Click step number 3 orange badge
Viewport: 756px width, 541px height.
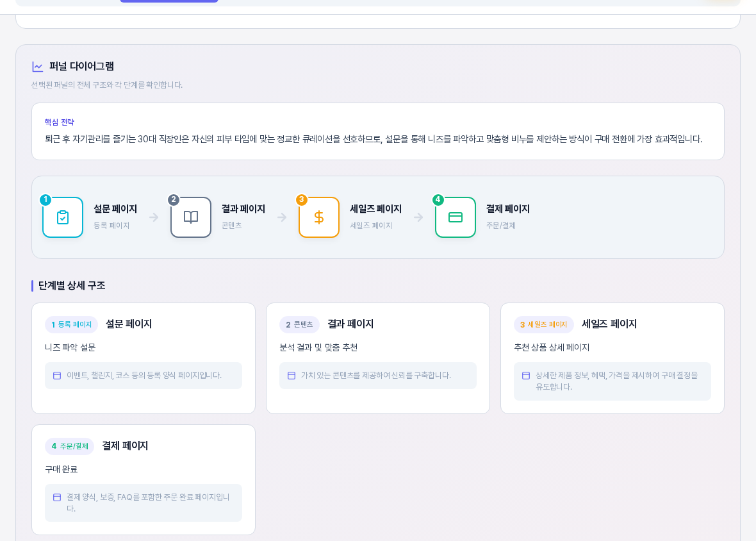(301, 199)
